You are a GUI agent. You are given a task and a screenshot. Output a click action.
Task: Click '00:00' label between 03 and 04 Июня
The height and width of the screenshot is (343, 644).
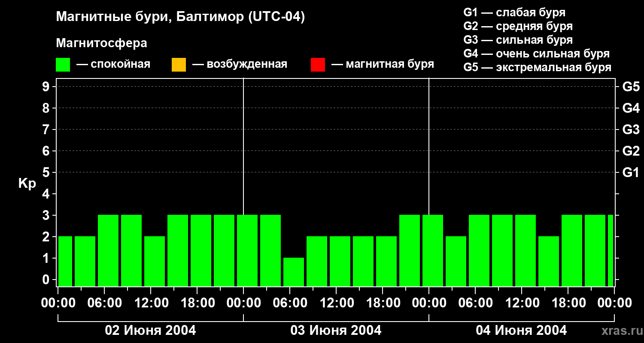pyautogui.click(x=429, y=303)
